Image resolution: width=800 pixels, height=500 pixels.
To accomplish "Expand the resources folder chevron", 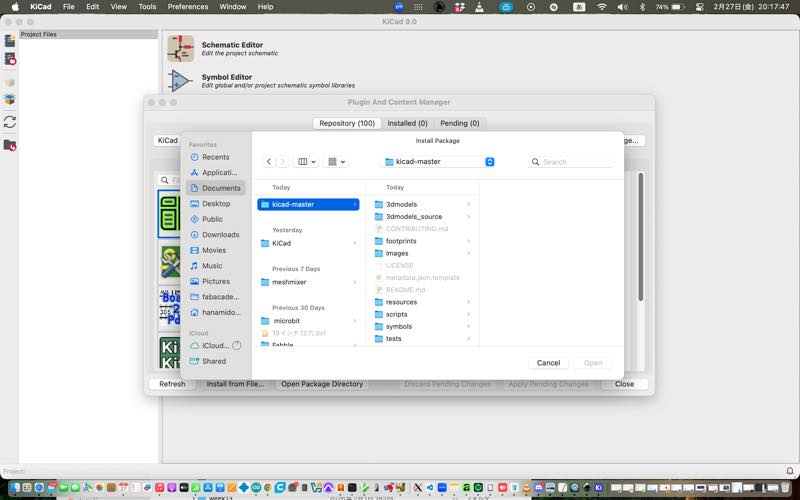I will pyautogui.click(x=468, y=302).
